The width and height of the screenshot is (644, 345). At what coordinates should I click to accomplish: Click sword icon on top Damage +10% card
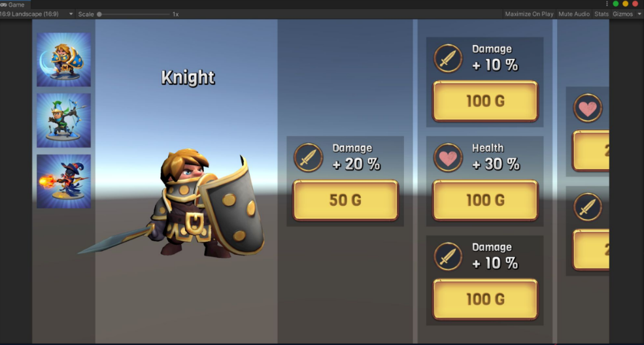tap(448, 59)
